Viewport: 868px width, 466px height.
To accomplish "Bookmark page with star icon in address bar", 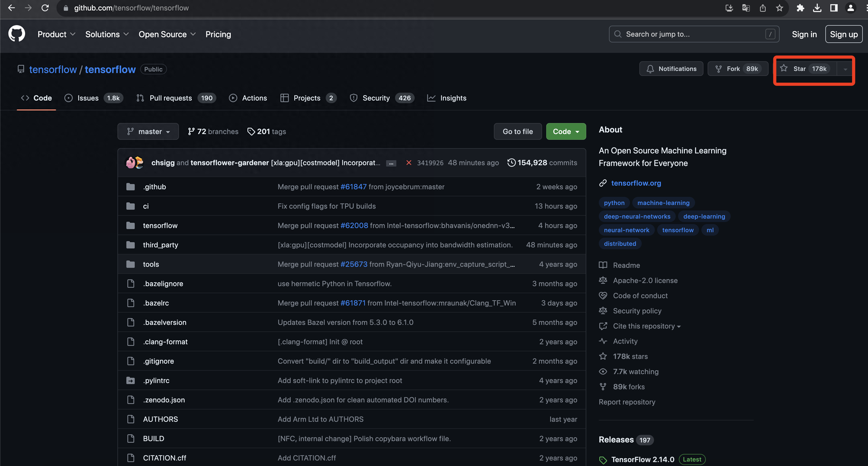I will click(x=780, y=8).
